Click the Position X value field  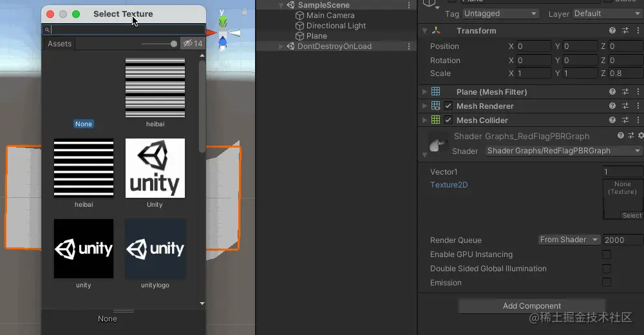tap(533, 46)
